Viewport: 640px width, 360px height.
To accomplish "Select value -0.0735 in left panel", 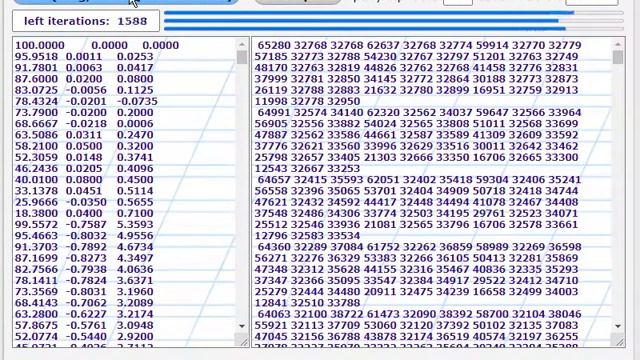I will [x=137, y=101].
